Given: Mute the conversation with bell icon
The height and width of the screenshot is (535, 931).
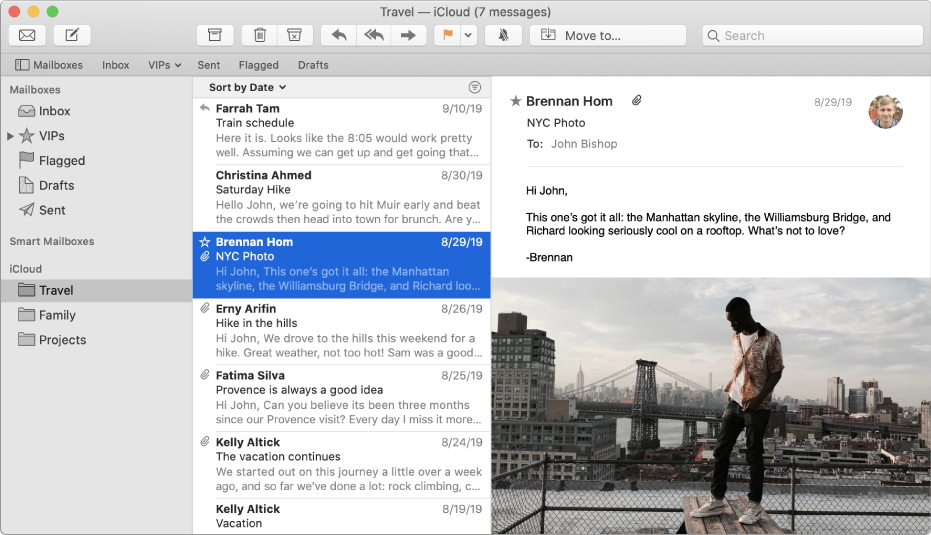Looking at the screenshot, I should click(x=503, y=35).
